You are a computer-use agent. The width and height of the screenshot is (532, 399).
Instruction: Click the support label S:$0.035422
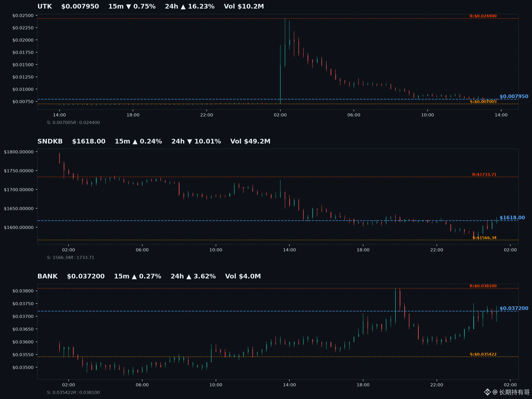483,354
